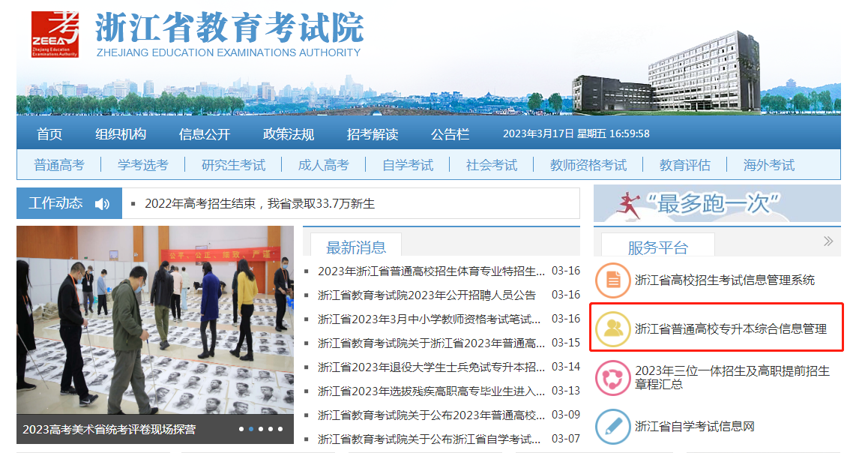868x453 pixels.
Task: Select the third carousel dot
Action: tap(261, 429)
